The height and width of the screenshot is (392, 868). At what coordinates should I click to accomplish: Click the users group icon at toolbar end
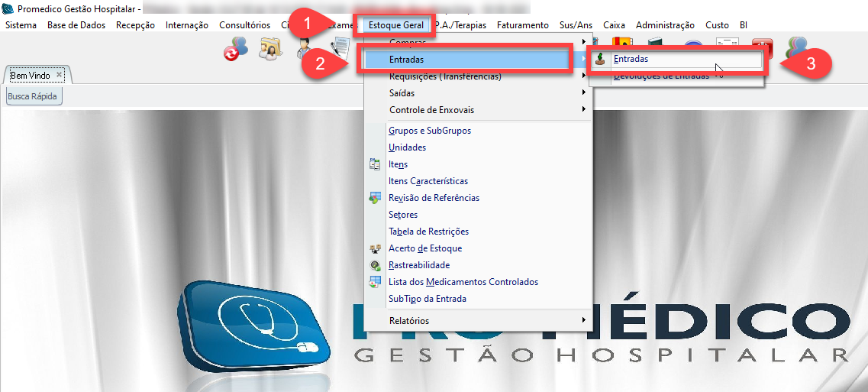(x=797, y=50)
